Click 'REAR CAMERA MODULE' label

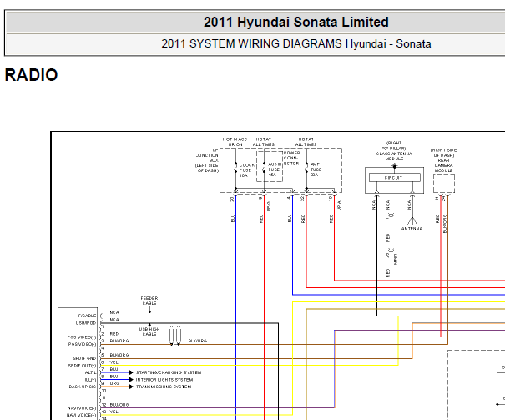tap(443, 165)
